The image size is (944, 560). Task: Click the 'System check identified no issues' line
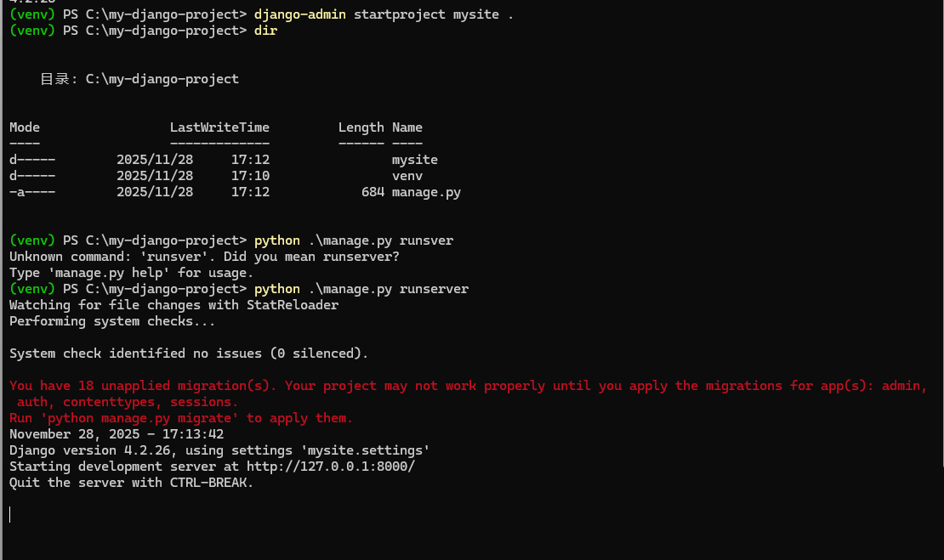(x=189, y=354)
